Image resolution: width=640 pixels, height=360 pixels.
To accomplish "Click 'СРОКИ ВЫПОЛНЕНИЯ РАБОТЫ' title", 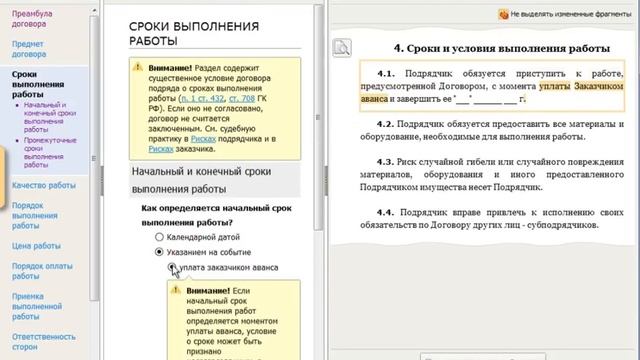I will coord(194,34).
